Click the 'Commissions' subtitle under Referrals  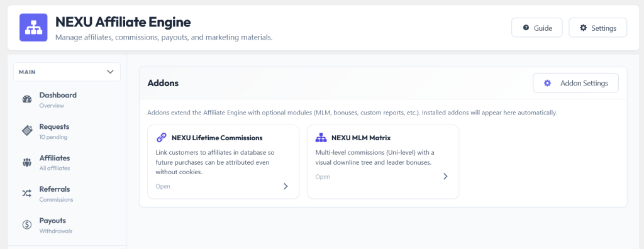pyautogui.click(x=56, y=200)
